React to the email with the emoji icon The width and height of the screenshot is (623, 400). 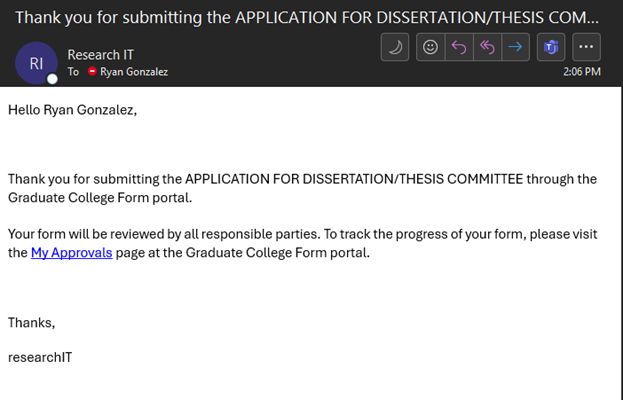tap(430, 47)
